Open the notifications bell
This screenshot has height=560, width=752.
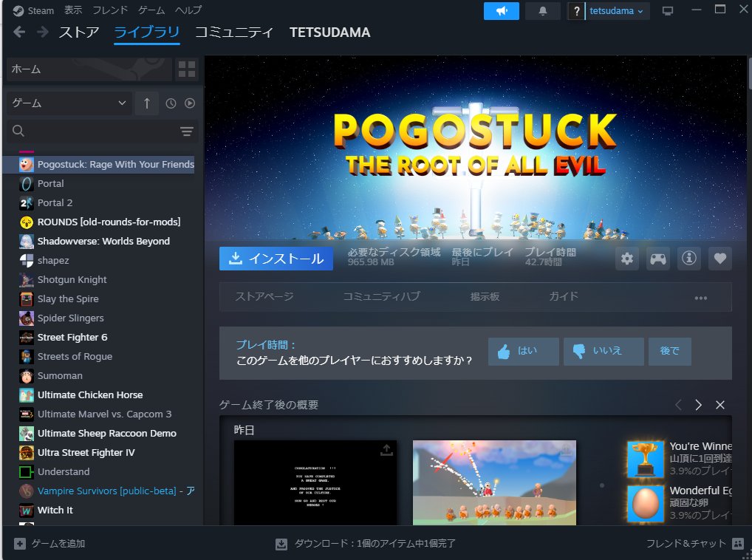tap(542, 10)
